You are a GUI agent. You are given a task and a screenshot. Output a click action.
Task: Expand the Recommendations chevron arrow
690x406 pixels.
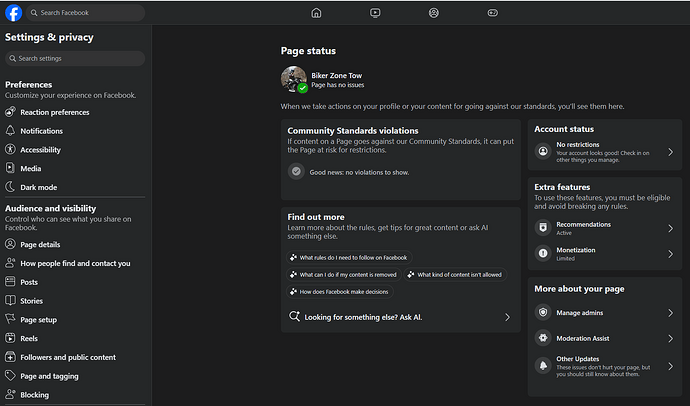click(x=671, y=228)
